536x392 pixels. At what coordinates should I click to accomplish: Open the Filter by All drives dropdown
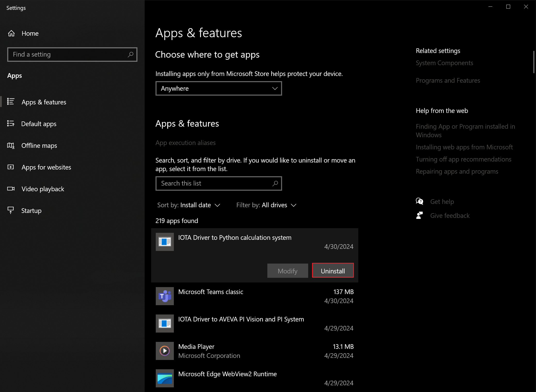tap(266, 205)
